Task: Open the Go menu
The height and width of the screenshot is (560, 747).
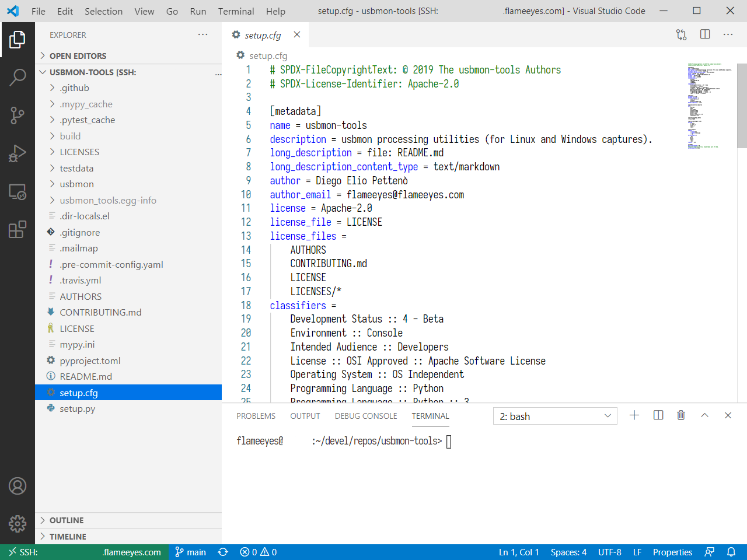Action: click(172, 11)
